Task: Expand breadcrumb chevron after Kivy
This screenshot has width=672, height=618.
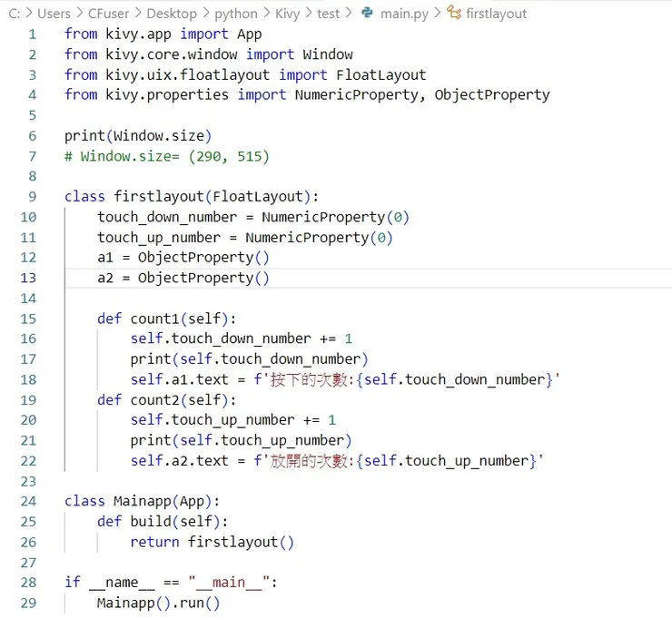Action: (x=309, y=13)
